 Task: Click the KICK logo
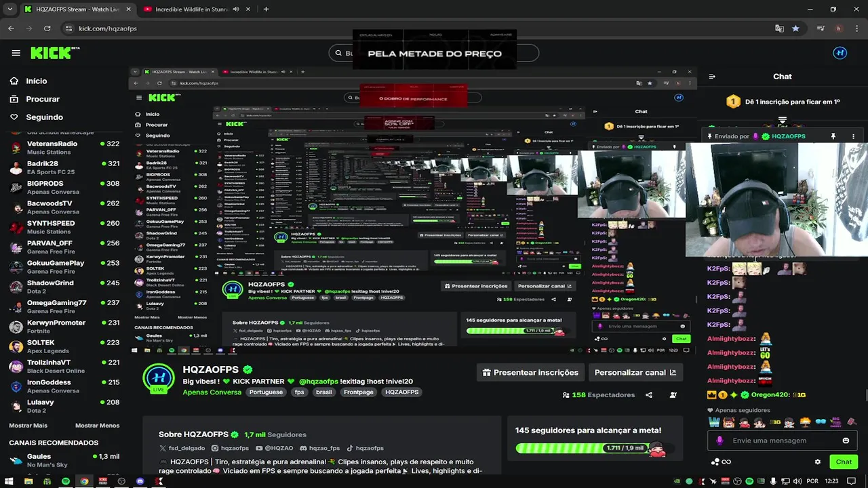[55, 53]
